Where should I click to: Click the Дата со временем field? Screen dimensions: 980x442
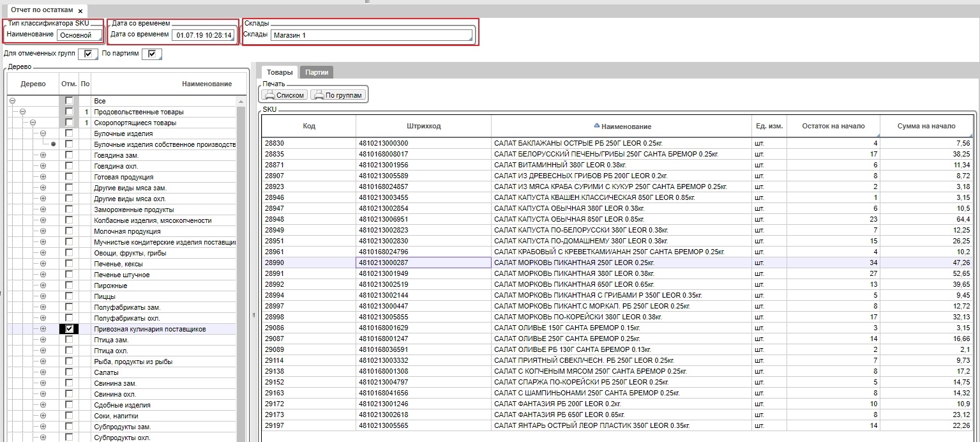coord(203,35)
